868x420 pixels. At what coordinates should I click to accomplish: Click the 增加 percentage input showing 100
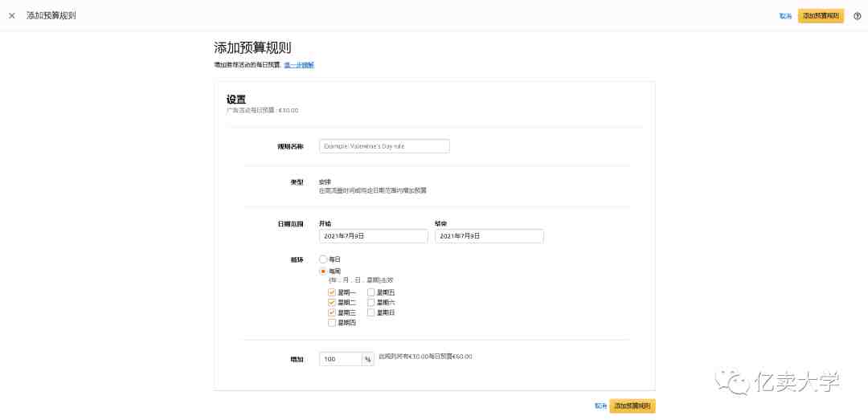pyautogui.click(x=341, y=359)
